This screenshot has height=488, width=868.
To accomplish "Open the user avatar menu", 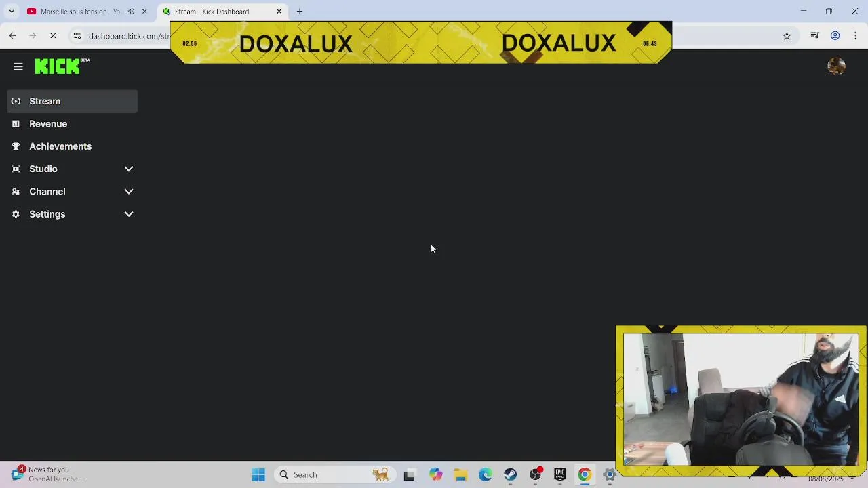I will [x=836, y=66].
